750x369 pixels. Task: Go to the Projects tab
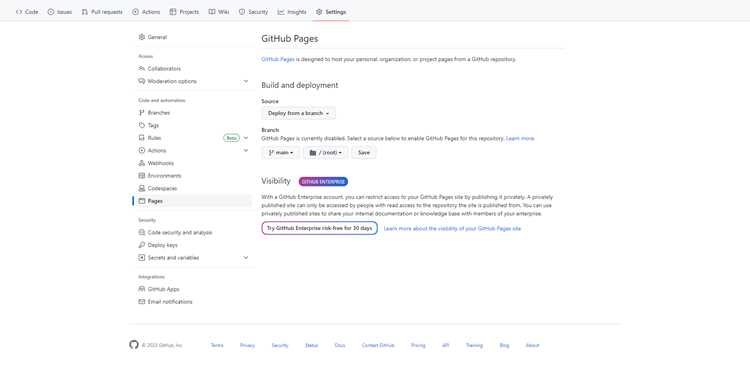(185, 12)
